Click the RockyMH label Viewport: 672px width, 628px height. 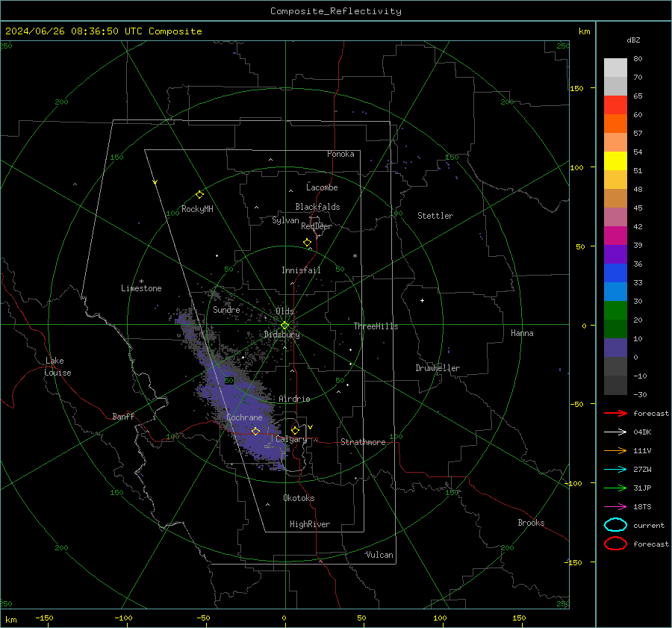197,209
